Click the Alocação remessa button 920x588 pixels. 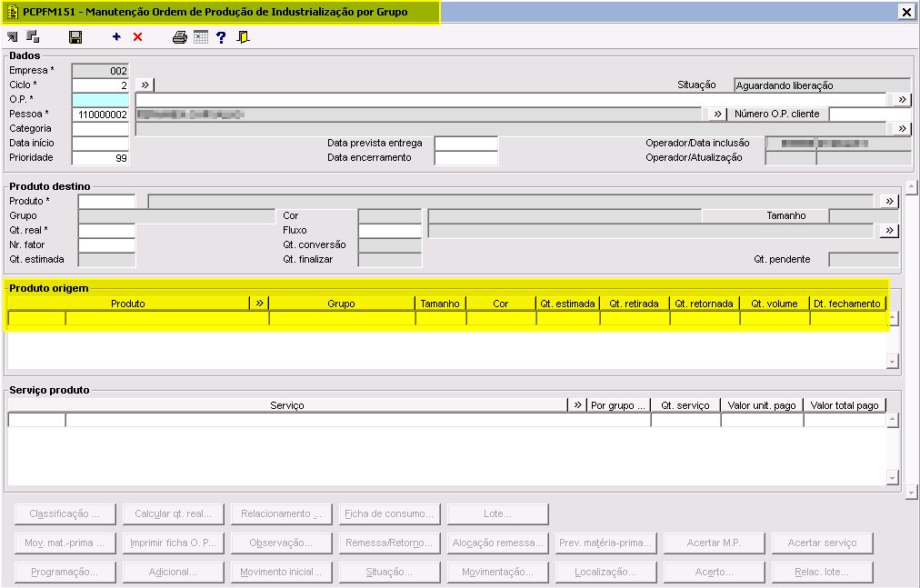(x=497, y=543)
